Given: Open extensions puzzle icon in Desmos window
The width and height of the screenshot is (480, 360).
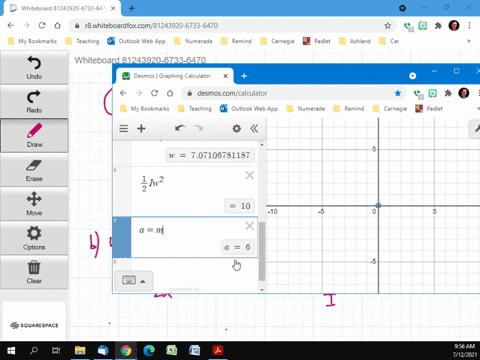Looking at the screenshot, I should tap(448, 93).
